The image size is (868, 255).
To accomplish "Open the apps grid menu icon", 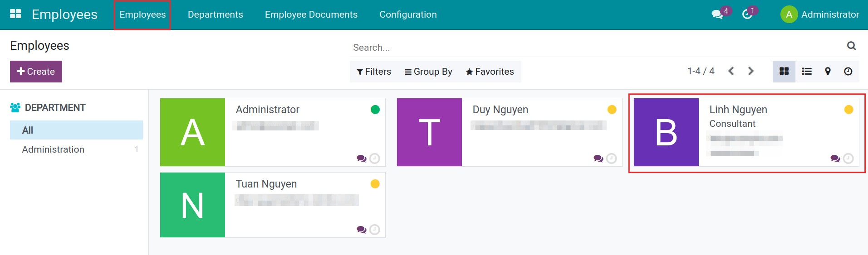I will 15,14.
